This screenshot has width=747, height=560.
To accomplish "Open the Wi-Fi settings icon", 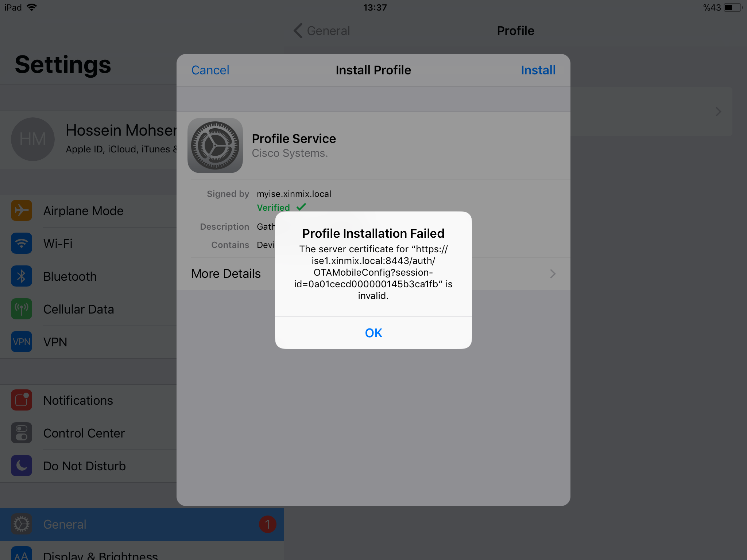I will point(22,243).
